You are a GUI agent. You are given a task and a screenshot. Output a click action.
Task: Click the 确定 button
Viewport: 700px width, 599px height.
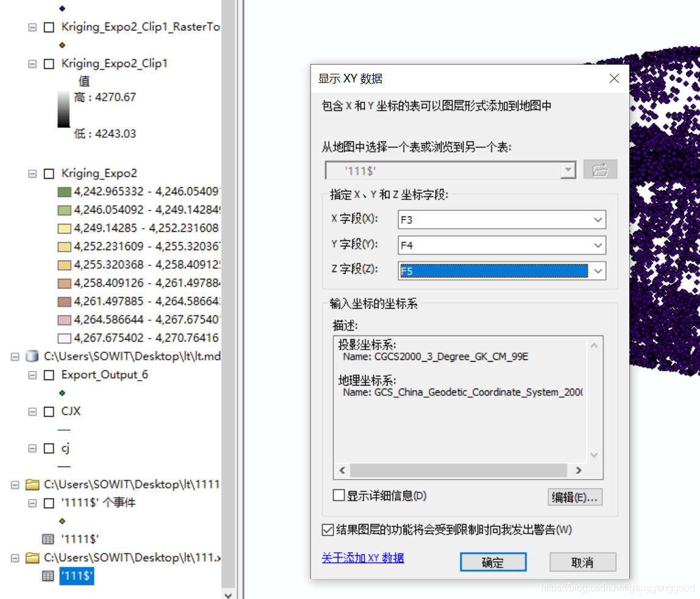click(x=493, y=562)
